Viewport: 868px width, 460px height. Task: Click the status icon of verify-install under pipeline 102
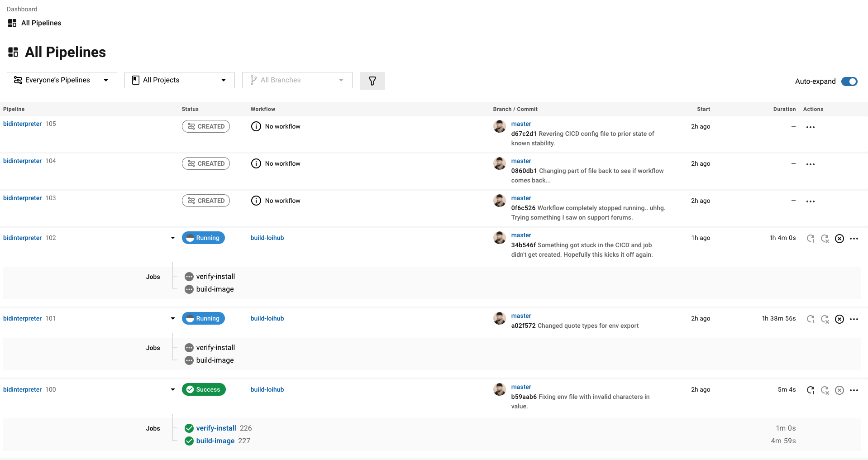189,277
